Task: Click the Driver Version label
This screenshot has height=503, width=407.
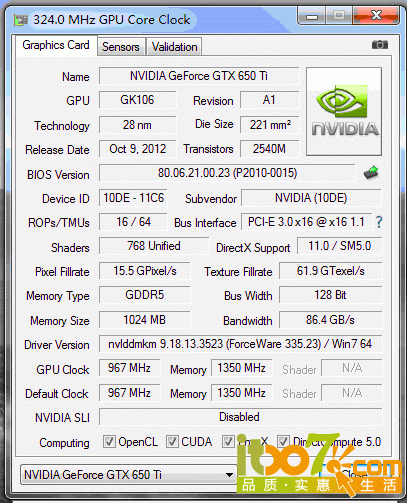Action: coord(57,345)
